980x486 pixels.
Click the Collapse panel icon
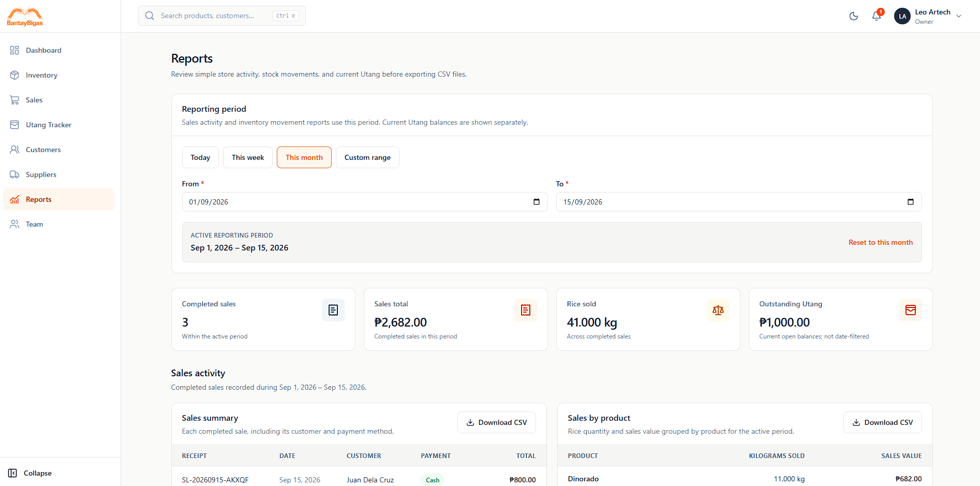13,473
